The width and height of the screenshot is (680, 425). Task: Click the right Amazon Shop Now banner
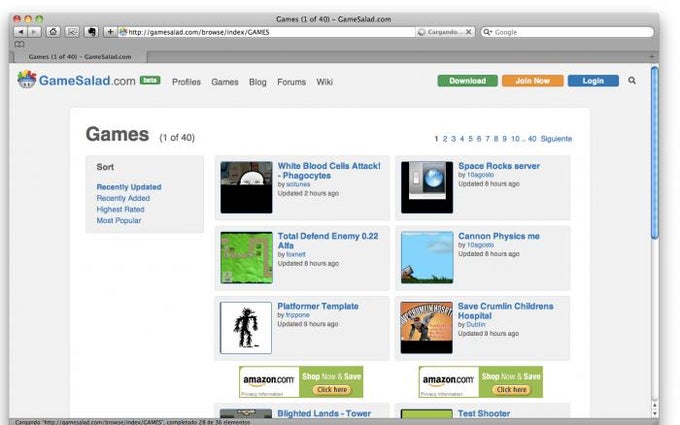[481, 382]
